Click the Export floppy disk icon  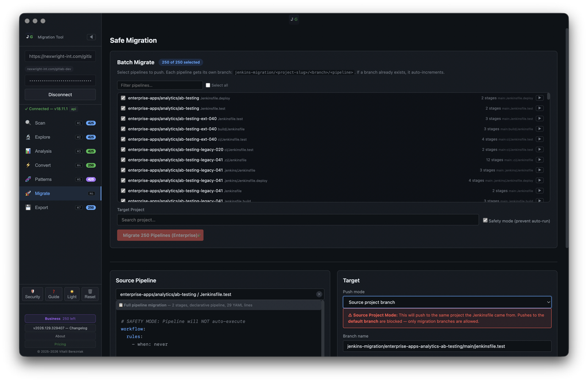coord(28,207)
